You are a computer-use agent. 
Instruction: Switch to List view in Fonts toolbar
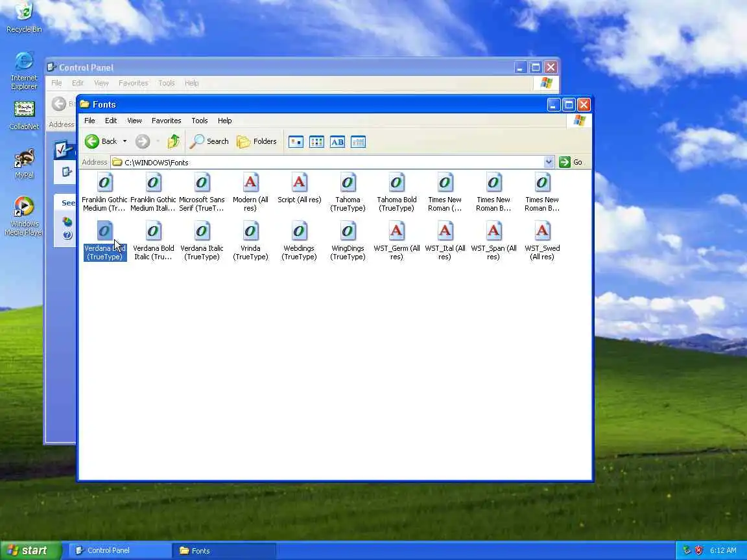click(x=317, y=142)
